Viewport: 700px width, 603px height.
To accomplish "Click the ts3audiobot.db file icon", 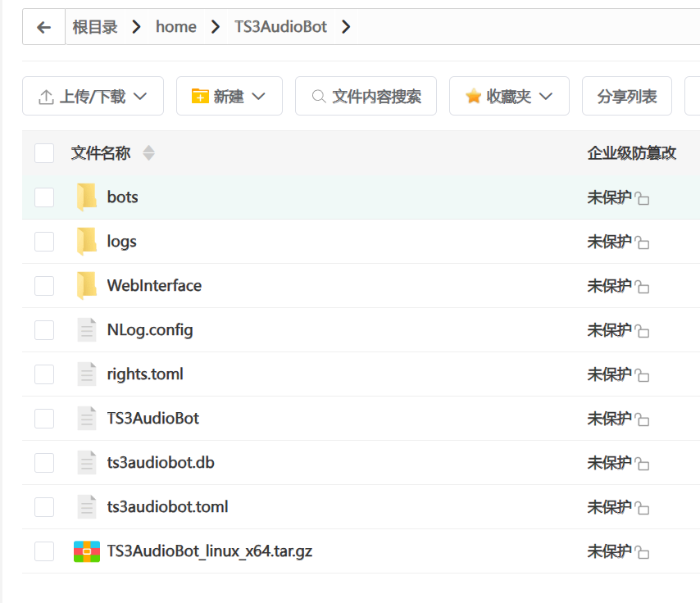I will (86, 463).
